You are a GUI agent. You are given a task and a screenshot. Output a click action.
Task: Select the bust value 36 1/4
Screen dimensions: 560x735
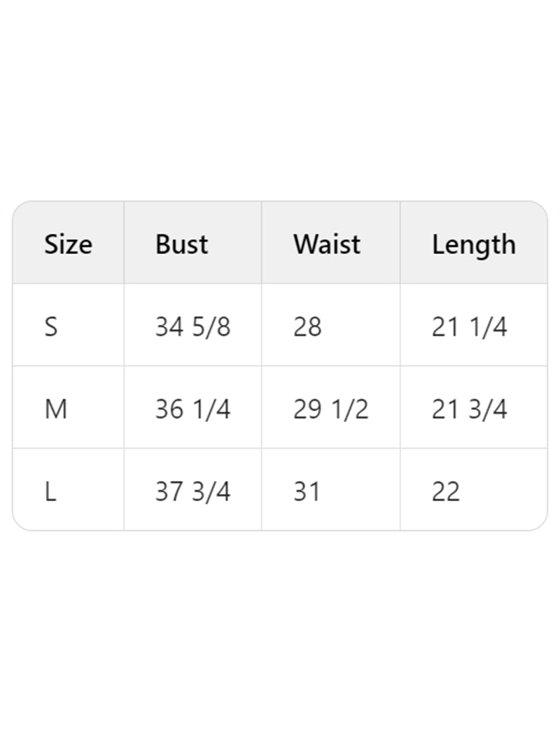pyautogui.click(x=192, y=409)
